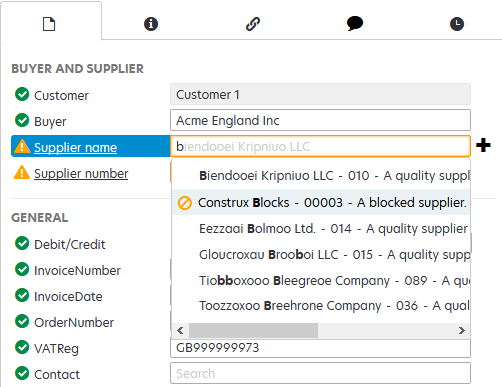The width and height of the screenshot is (502, 387).
Task: Pick Toozzoxoo Breehrone Company suggestion
Action: point(321,306)
